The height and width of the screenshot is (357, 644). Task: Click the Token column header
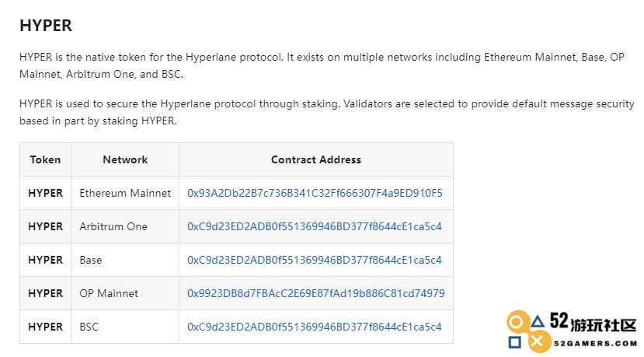point(45,159)
